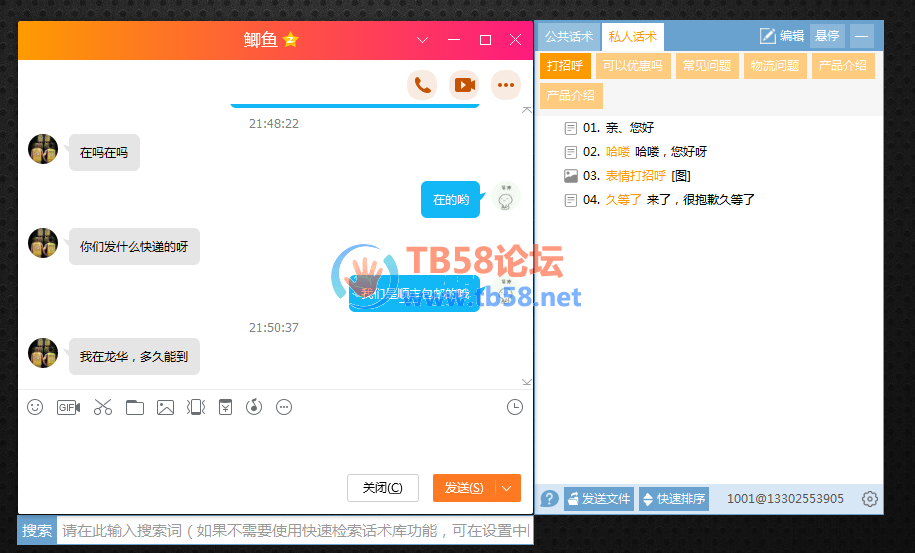The height and width of the screenshot is (553, 915).
Task: Click the GIF animation icon
Action: coord(68,407)
